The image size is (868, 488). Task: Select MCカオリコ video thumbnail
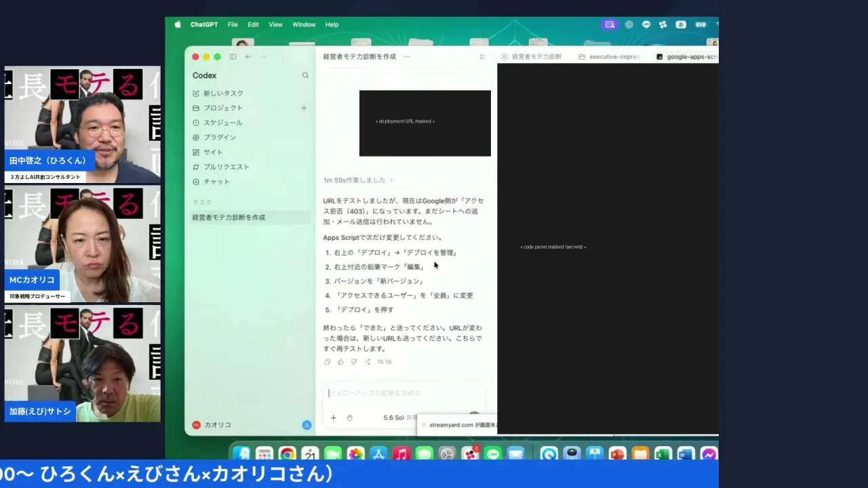83,244
